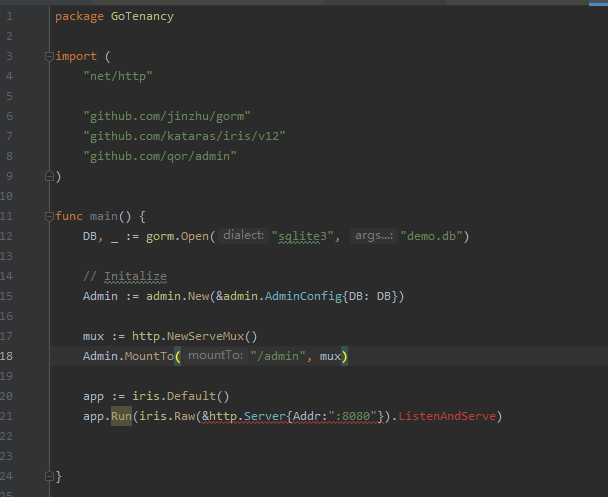Click the ":8080" address string

coord(353,416)
